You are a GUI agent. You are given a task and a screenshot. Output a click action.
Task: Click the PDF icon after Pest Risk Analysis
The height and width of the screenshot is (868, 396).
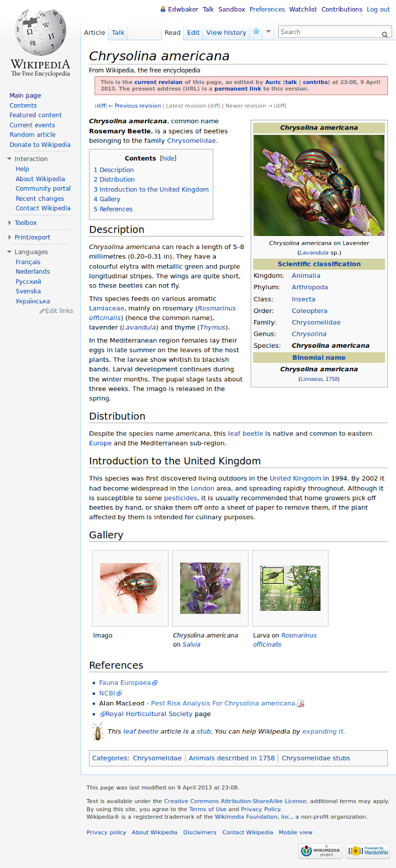click(301, 704)
